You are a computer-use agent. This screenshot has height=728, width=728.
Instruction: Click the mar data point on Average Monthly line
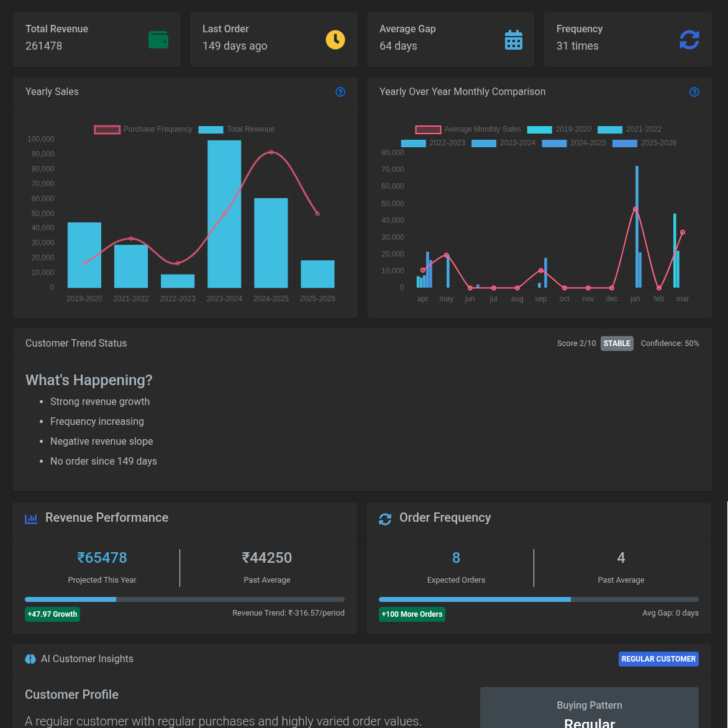683,232
